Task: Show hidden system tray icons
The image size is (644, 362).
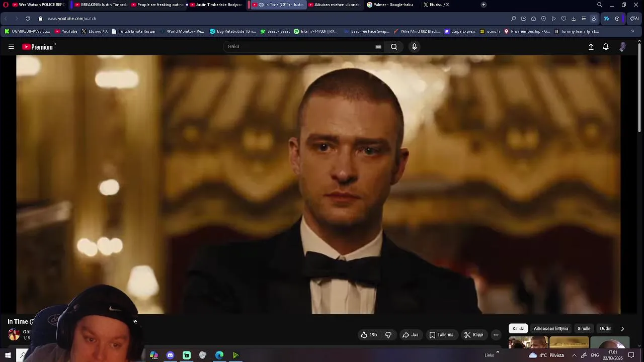Action: [x=574, y=355]
